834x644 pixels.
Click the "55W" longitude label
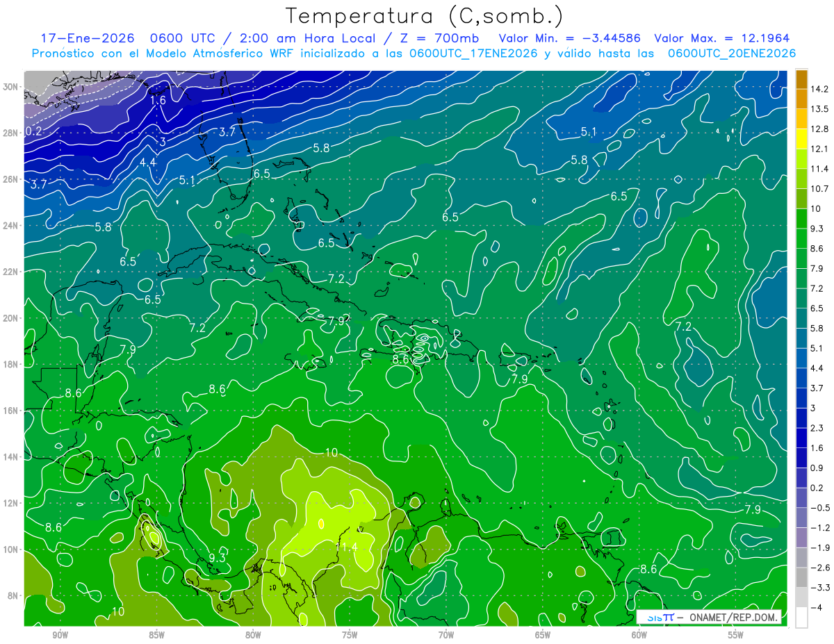pos(735,636)
